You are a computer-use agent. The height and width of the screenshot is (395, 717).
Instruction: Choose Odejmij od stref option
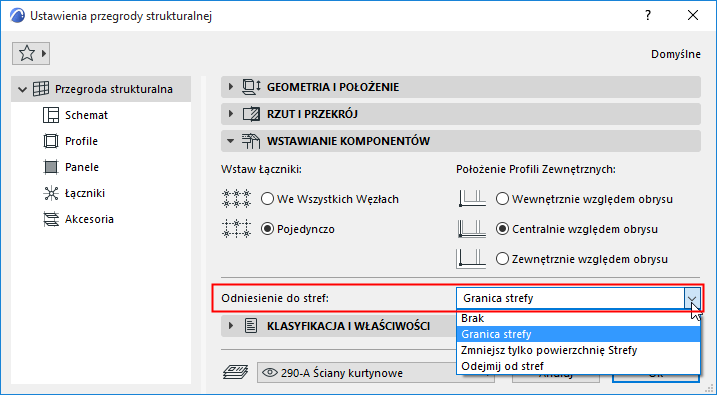(x=578, y=366)
